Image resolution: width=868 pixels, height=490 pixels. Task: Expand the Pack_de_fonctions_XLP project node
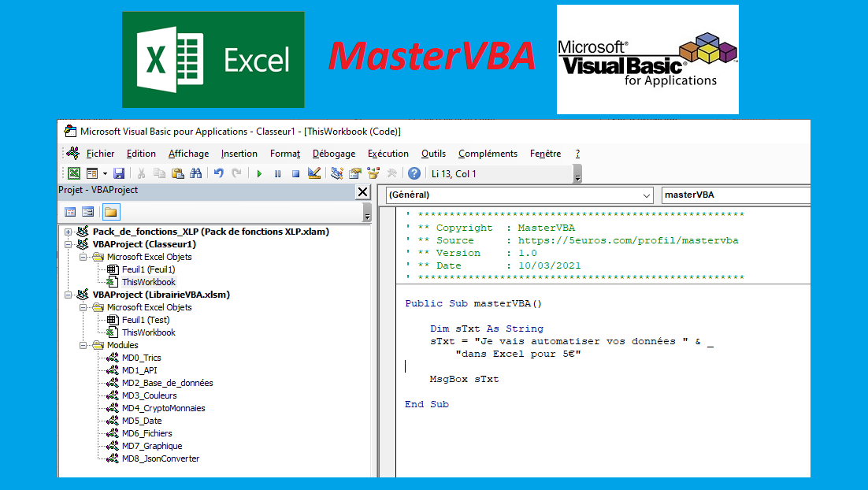[x=68, y=232]
